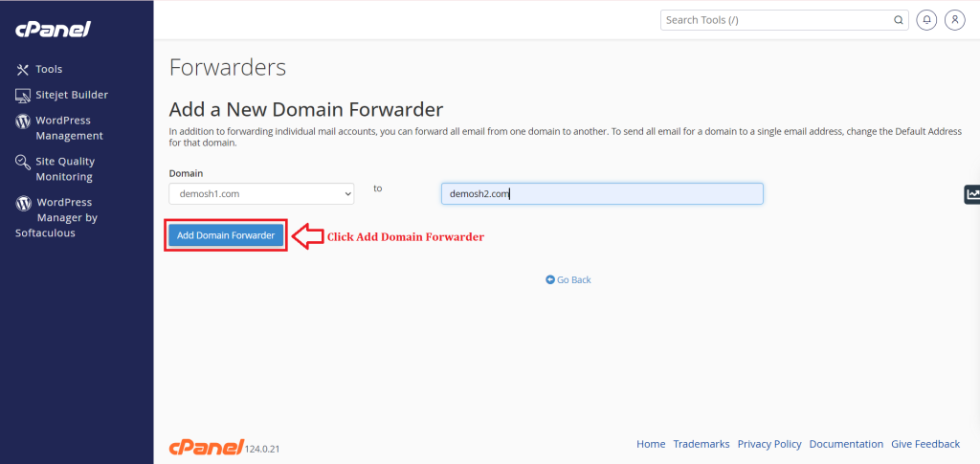Image resolution: width=980 pixels, height=464 pixels.
Task: Open notifications bell icon
Action: click(x=926, y=20)
